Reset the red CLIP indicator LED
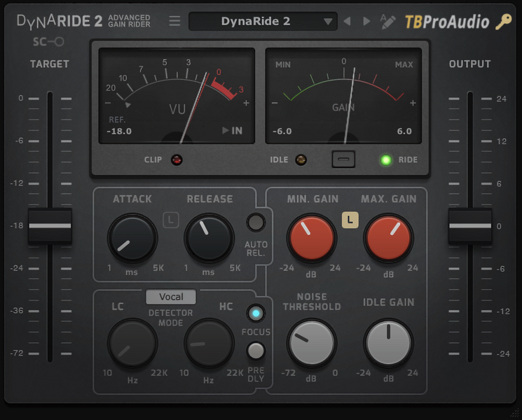 [x=177, y=160]
